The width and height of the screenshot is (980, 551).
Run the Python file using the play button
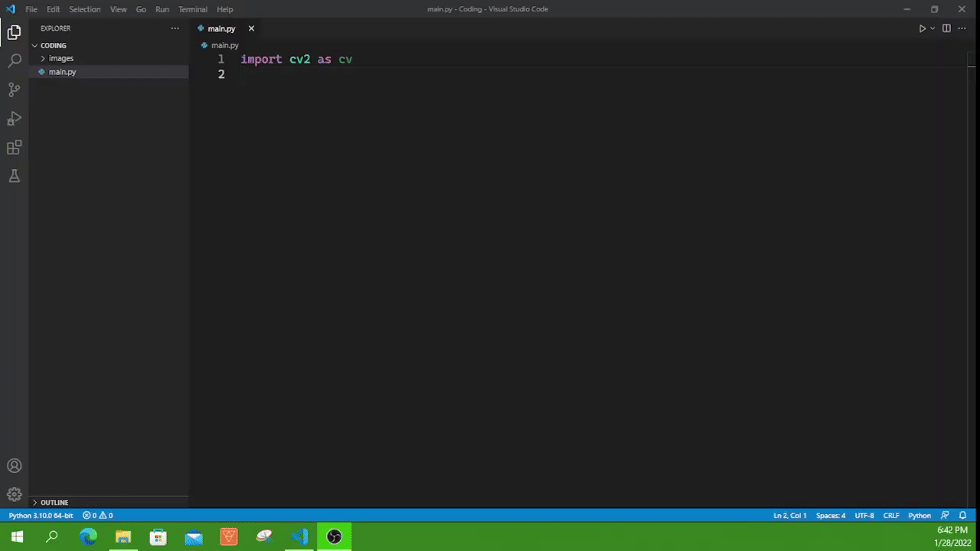coord(921,28)
